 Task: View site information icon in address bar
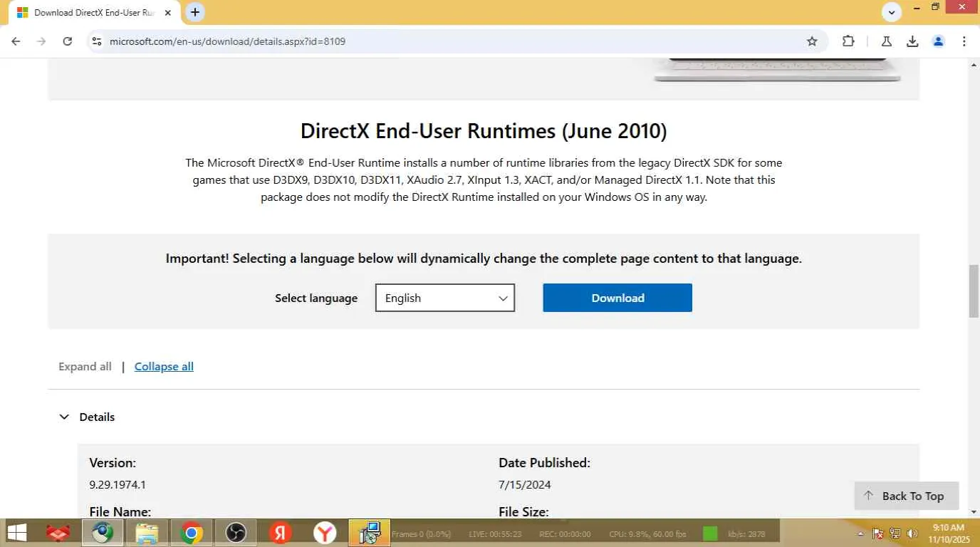(x=98, y=41)
